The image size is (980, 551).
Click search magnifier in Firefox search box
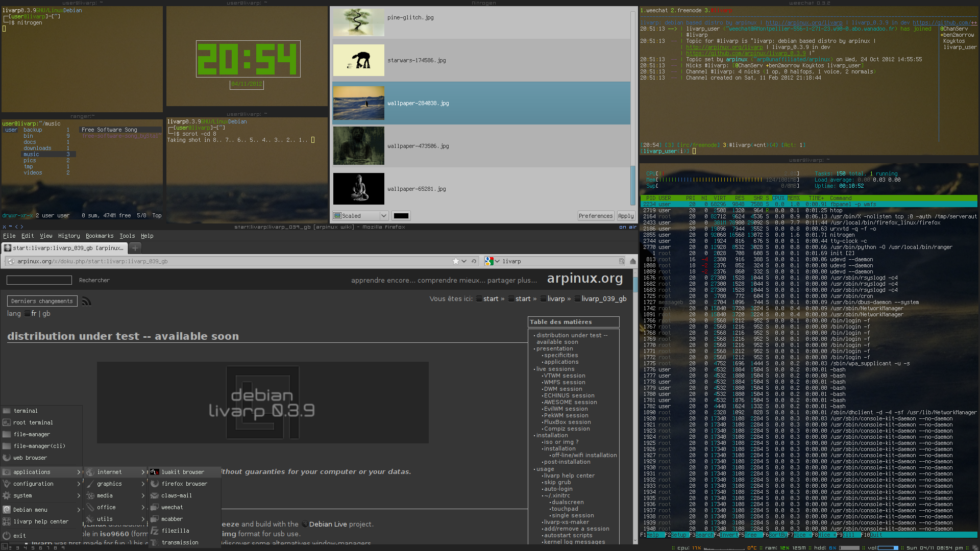click(622, 261)
